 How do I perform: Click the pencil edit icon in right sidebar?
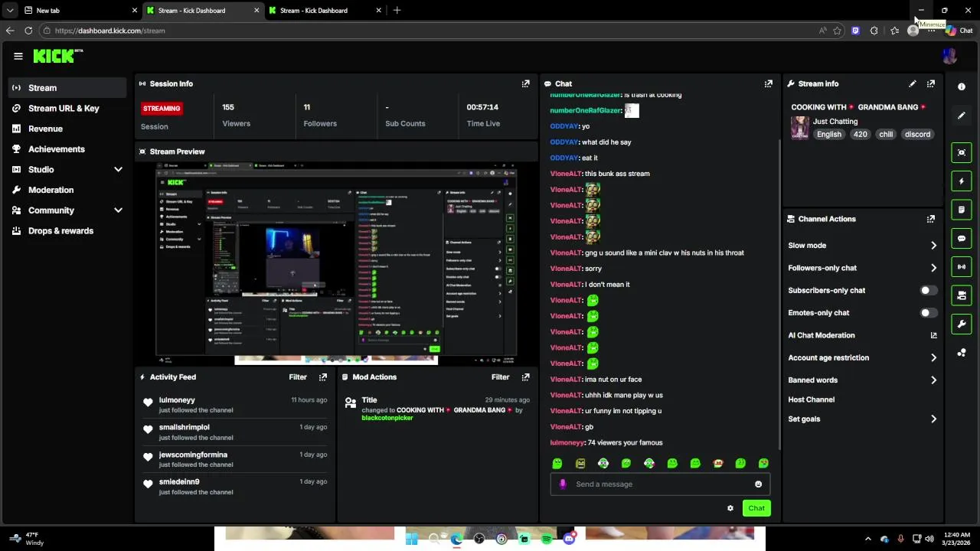coord(962,116)
